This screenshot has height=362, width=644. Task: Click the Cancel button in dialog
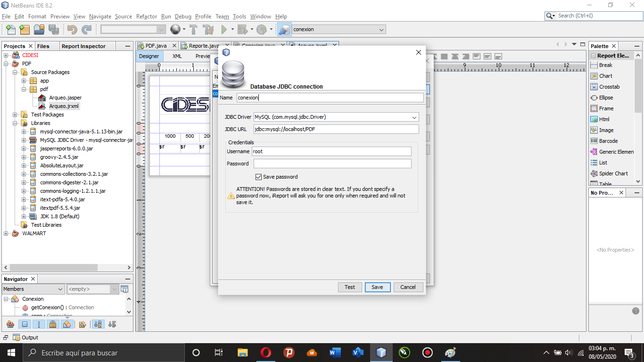(x=408, y=287)
